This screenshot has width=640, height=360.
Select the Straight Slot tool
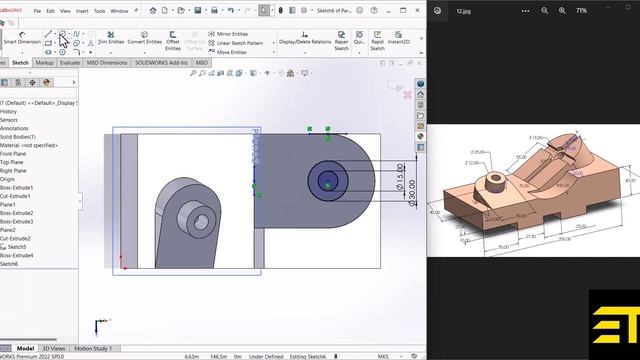pyautogui.click(x=48, y=52)
